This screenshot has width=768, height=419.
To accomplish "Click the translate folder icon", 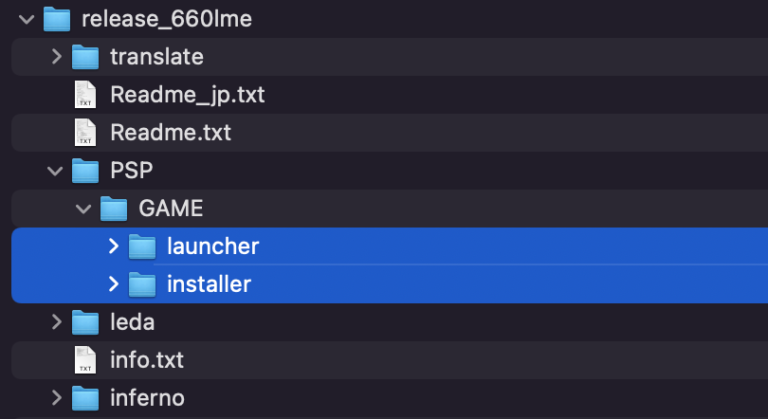I will [86, 57].
